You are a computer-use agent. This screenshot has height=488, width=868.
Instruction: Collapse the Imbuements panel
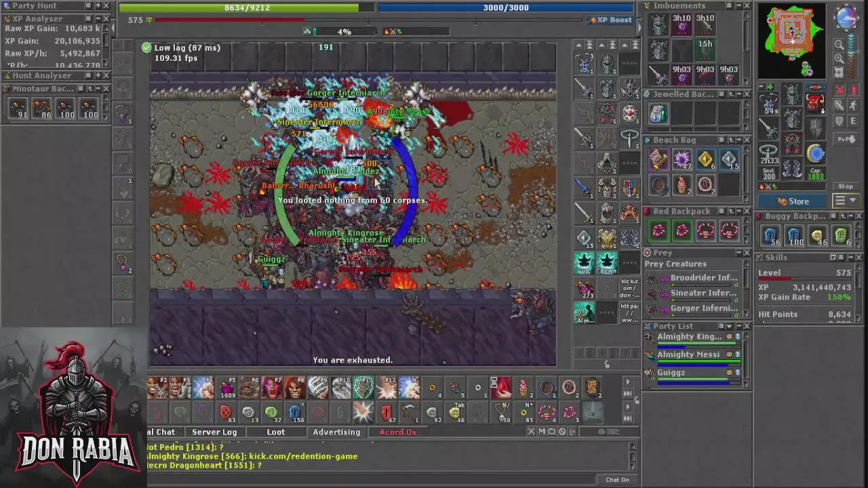coord(738,5)
